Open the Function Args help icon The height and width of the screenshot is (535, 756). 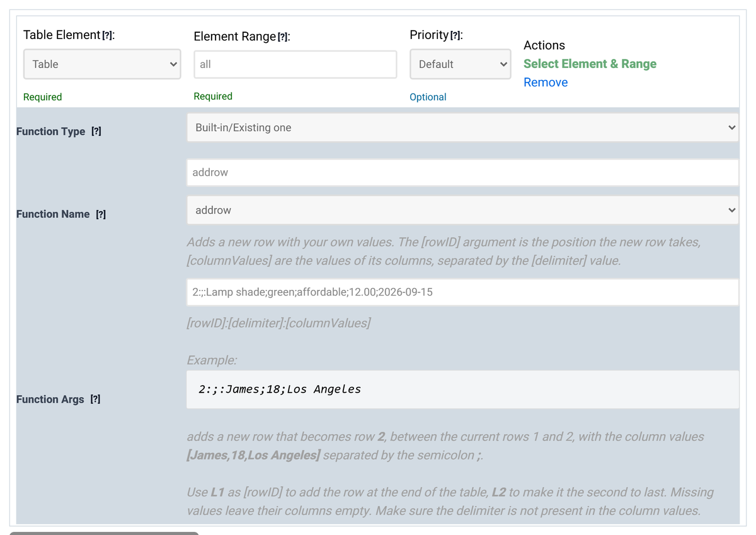[x=95, y=400]
